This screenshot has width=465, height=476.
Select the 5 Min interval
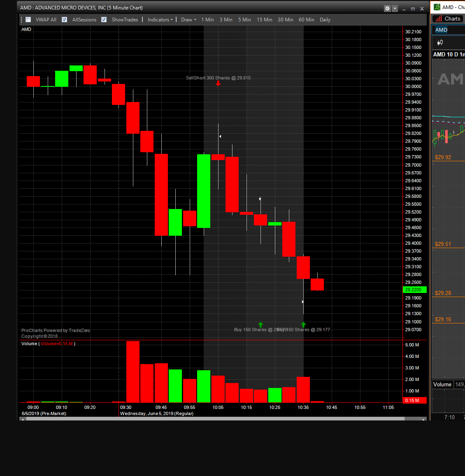(244, 20)
